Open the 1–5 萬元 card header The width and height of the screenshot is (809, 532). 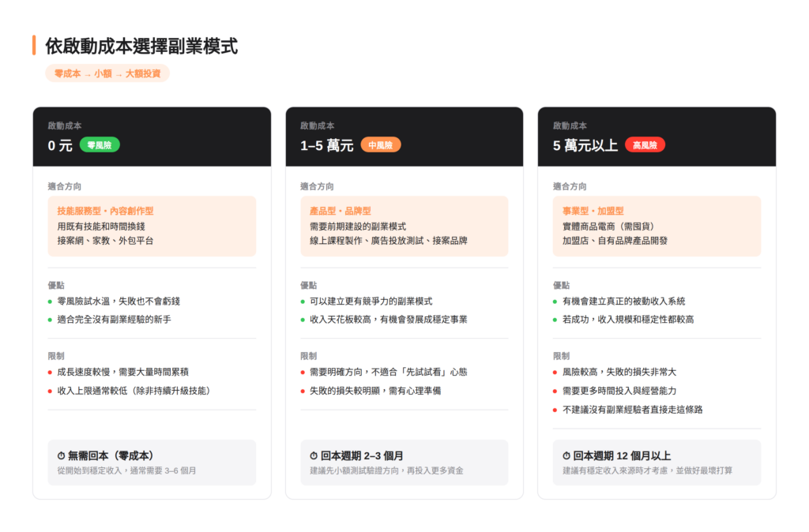(404, 137)
